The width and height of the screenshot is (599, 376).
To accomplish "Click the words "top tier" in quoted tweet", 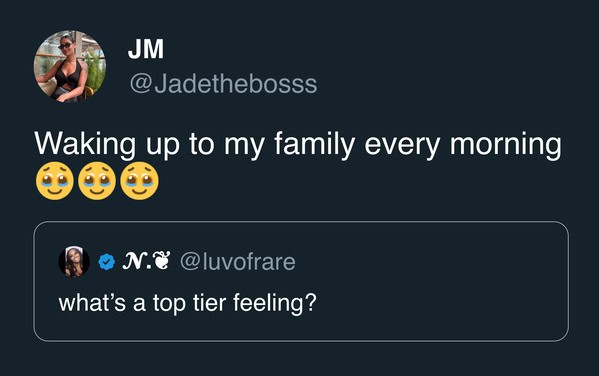I will coord(190,303).
